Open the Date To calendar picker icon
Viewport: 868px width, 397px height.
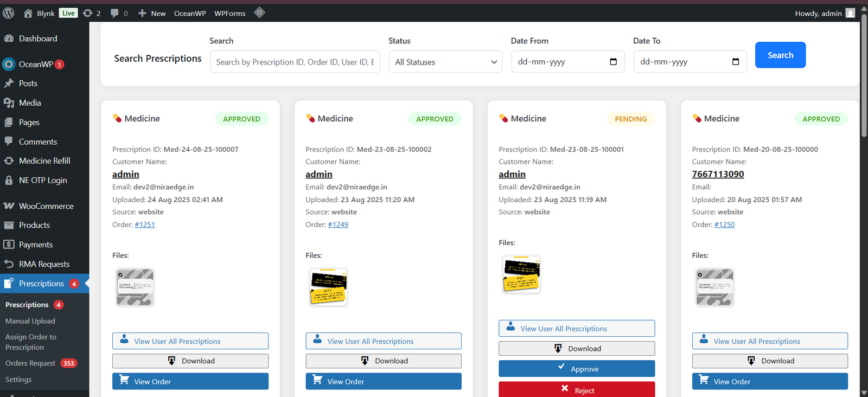[735, 62]
